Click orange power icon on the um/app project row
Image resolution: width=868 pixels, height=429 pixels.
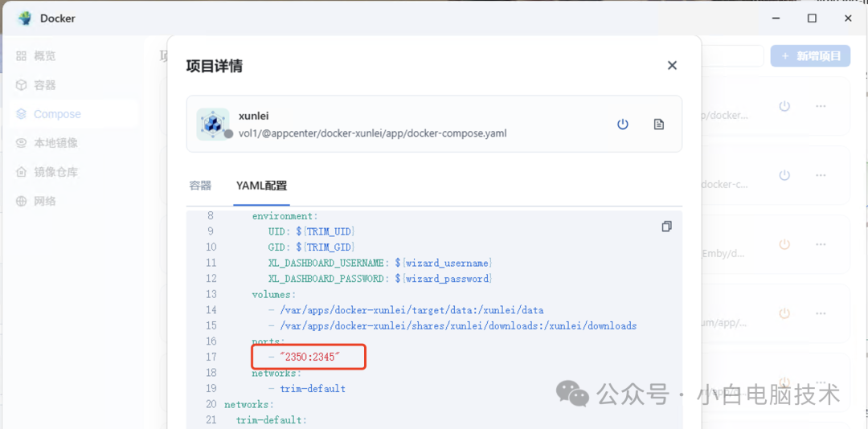[x=784, y=313]
